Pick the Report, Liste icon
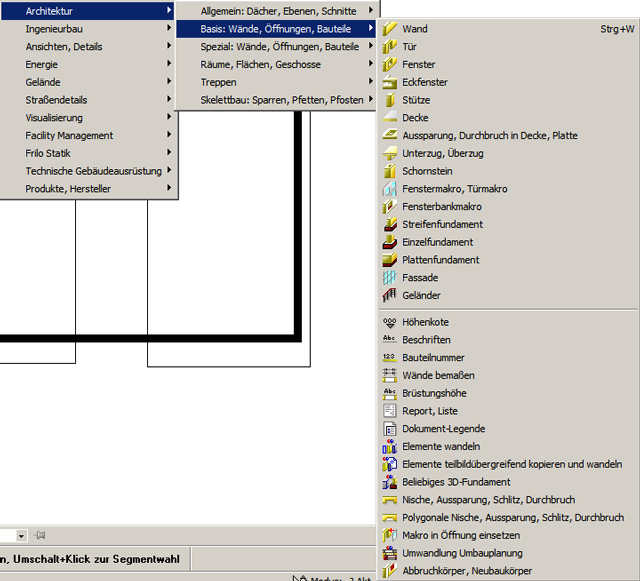This screenshot has height=581, width=640. click(390, 411)
